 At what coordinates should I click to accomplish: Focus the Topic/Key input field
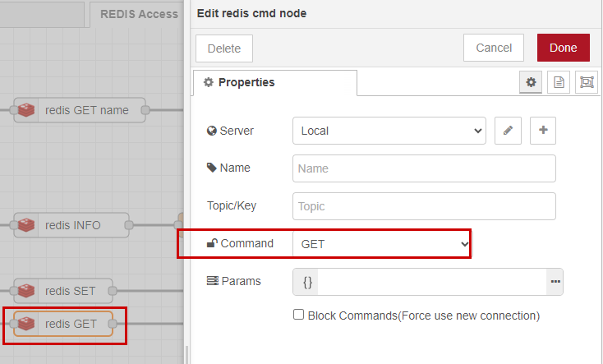coord(424,206)
